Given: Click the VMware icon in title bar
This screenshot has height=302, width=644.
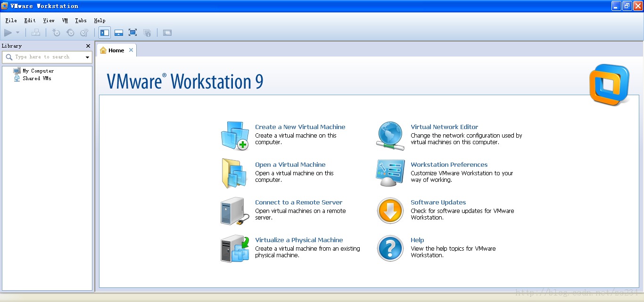Looking at the screenshot, I should coord(4,6).
